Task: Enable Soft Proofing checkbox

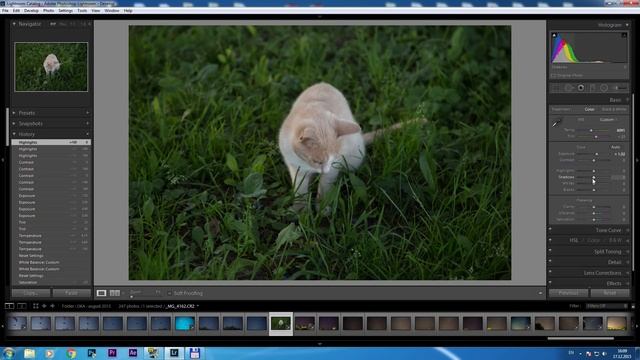Action: (x=169, y=293)
